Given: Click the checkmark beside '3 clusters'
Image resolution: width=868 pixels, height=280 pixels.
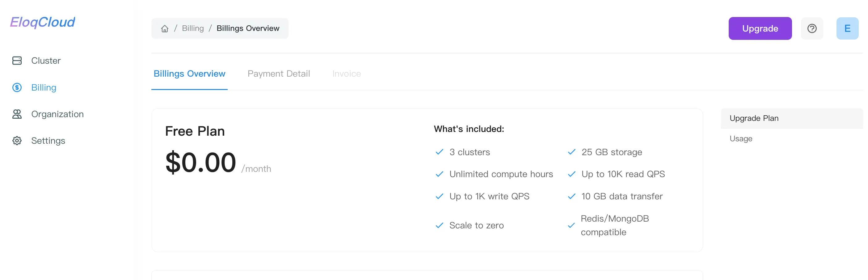Looking at the screenshot, I should pyautogui.click(x=439, y=152).
